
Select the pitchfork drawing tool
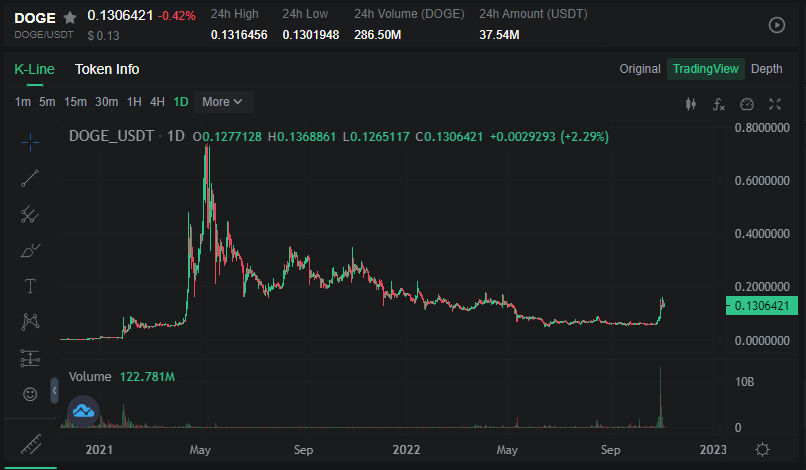tap(30, 214)
